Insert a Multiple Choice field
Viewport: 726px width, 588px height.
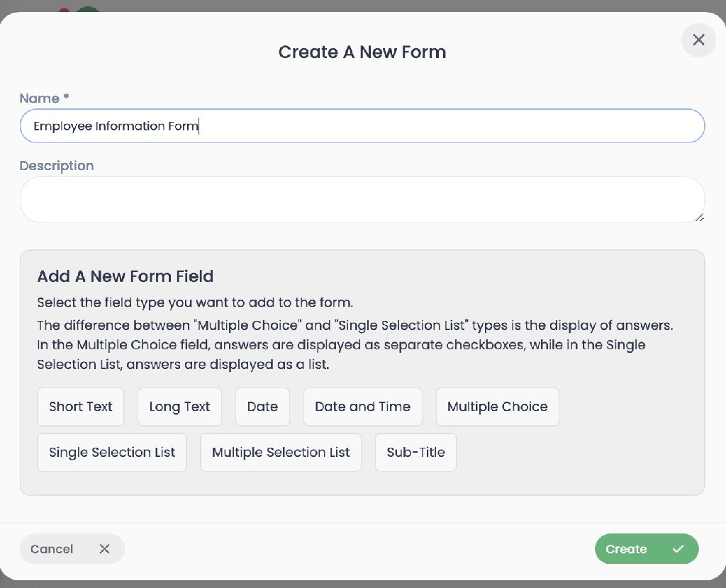tap(497, 407)
